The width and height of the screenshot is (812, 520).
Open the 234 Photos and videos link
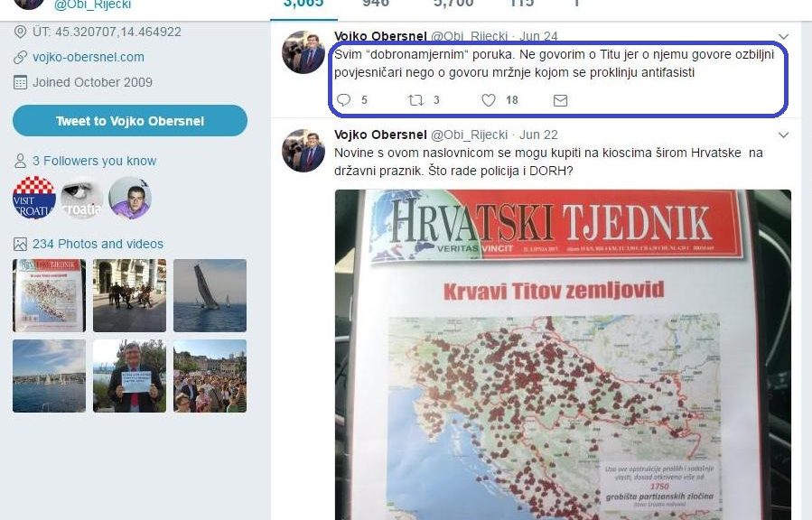(x=98, y=244)
